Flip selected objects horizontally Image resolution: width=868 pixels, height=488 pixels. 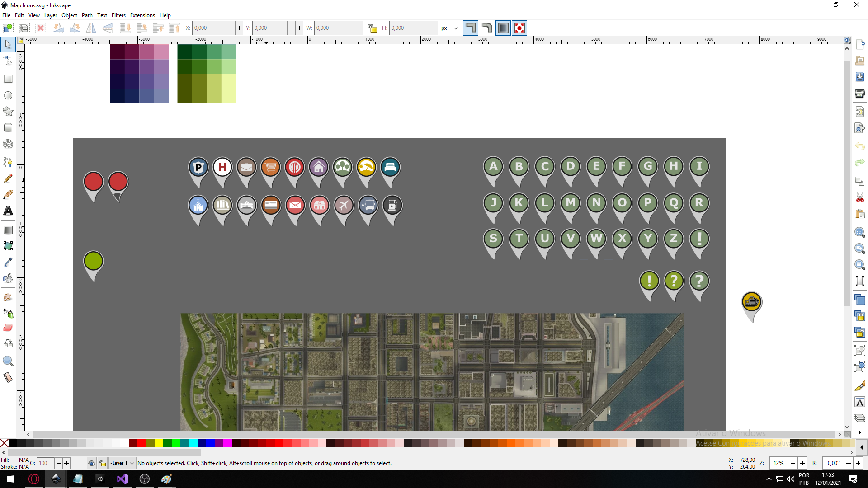91,28
